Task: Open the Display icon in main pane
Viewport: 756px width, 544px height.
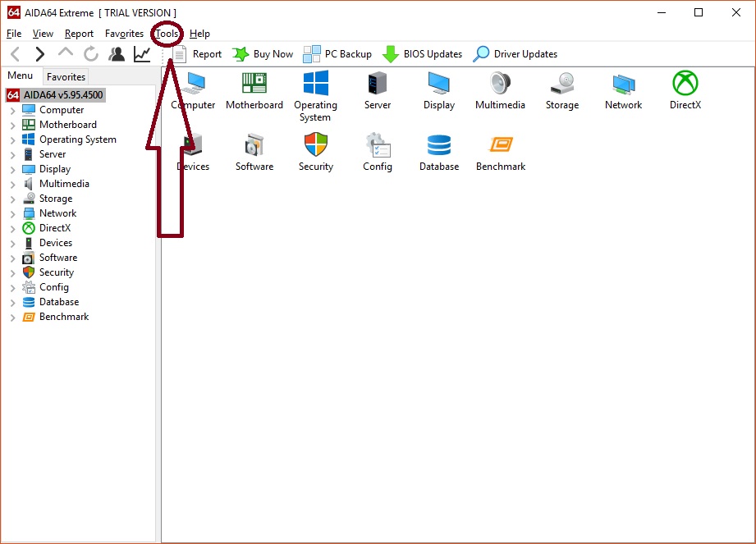Action: coord(439,83)
